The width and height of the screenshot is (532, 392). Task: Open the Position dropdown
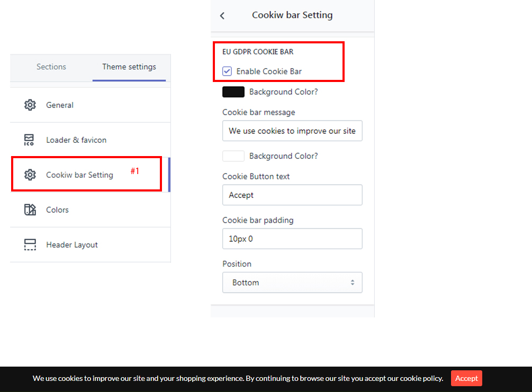[292, 282]
